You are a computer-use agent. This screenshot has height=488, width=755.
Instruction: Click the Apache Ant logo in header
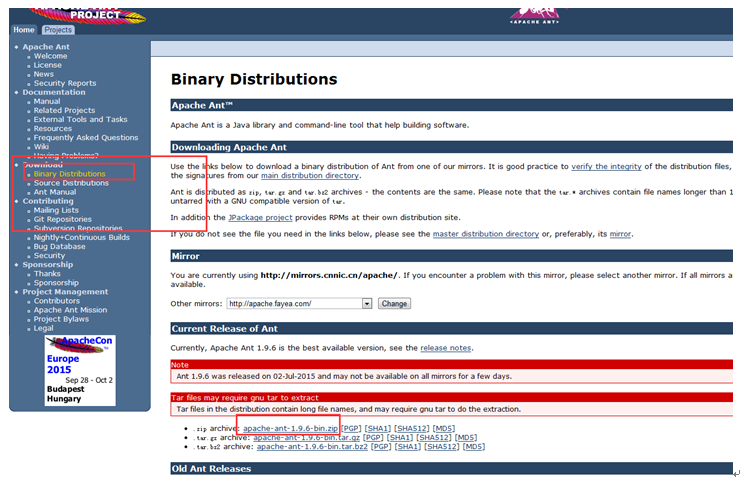pyautogui.click(x=535, y=15)
